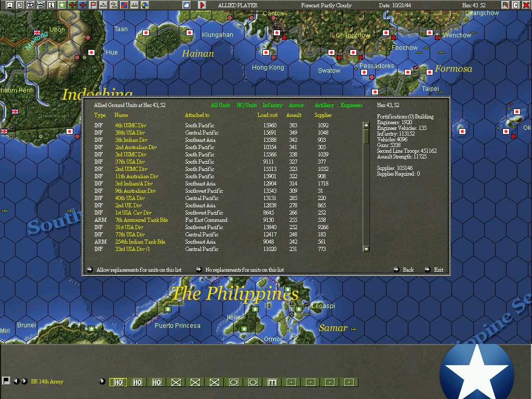This screenshot has width=532, height=399.
Task: Click the globe toolbar icon
Action: 145,5
